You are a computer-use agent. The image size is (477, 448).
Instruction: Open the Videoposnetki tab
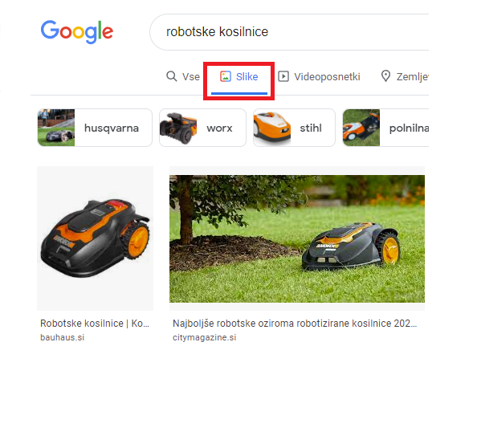click(319, 76)
